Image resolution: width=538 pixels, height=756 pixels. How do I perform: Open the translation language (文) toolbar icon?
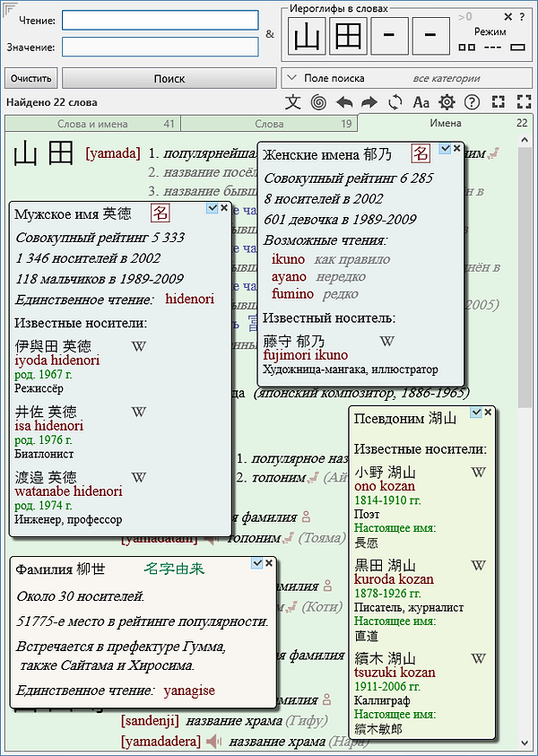292,102
